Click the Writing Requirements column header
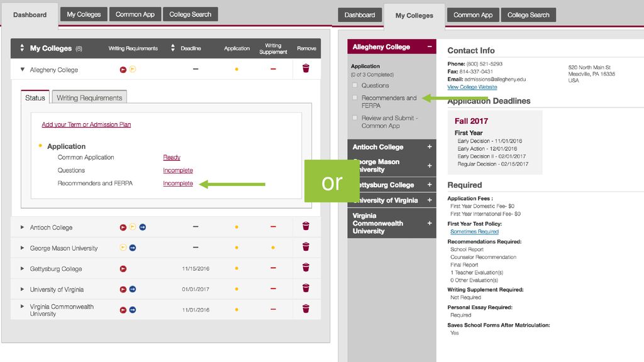Screen dimensions: 644x362 click(x=133, y=48)
